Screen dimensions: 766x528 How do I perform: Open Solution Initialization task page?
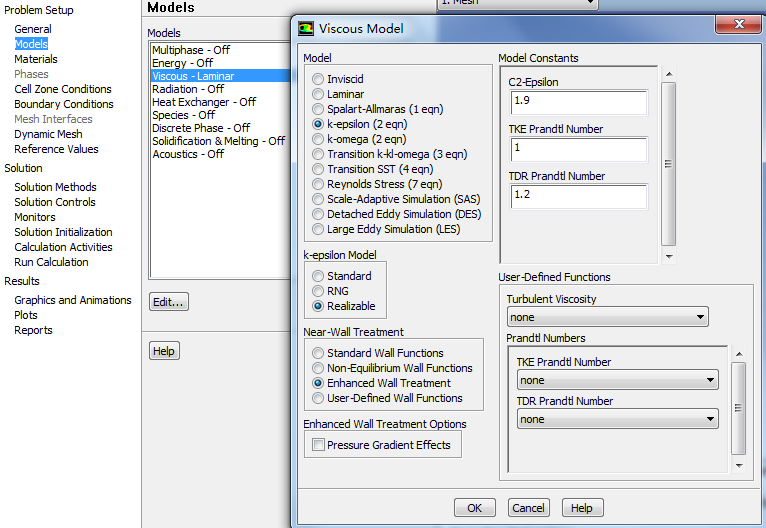click(63, 232)
